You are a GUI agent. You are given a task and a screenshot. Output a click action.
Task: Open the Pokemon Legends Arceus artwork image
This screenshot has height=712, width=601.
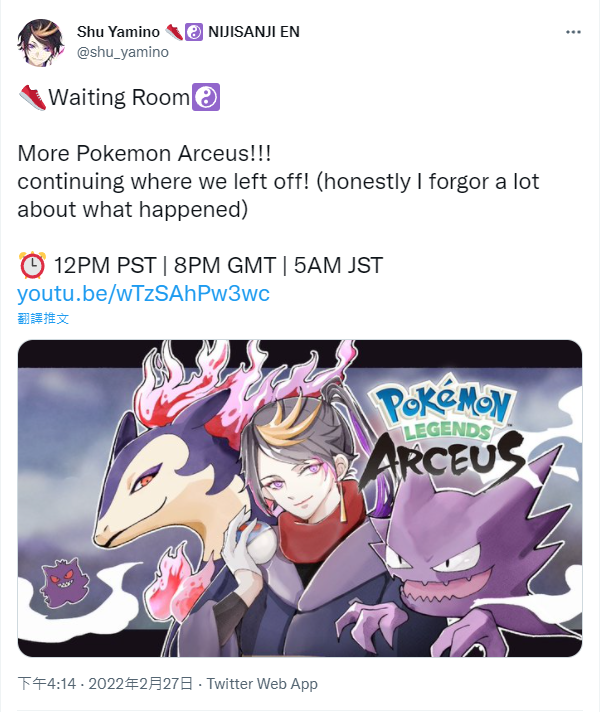[x=300, y=498]
